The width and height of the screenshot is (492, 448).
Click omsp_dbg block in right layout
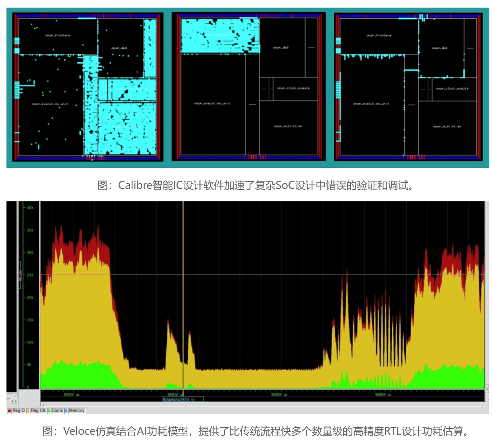coord(439,48)
